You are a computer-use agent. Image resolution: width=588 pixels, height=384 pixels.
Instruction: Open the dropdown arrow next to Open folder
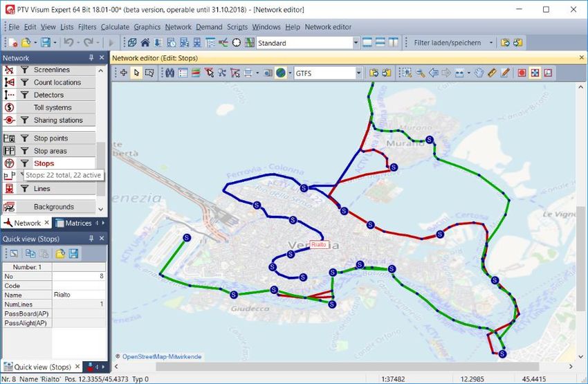[x=35, y=43]
